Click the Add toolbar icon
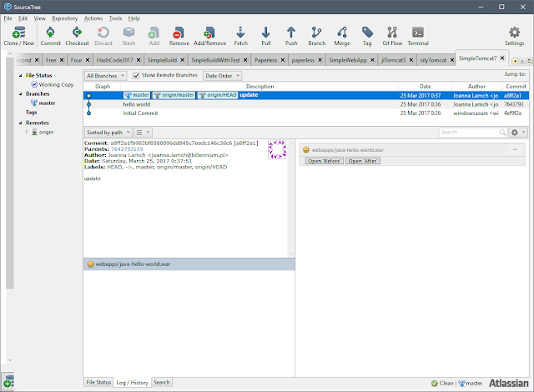534x392 pixels. point(154,36)
